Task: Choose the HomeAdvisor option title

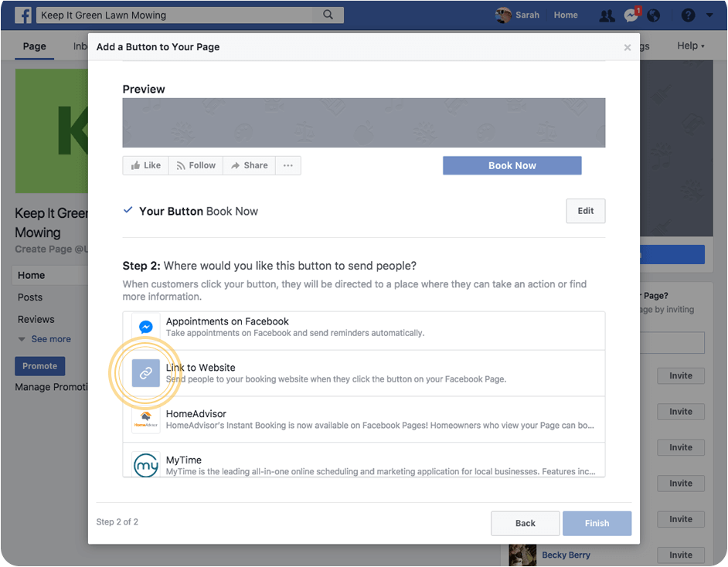Action: point(196,414)
